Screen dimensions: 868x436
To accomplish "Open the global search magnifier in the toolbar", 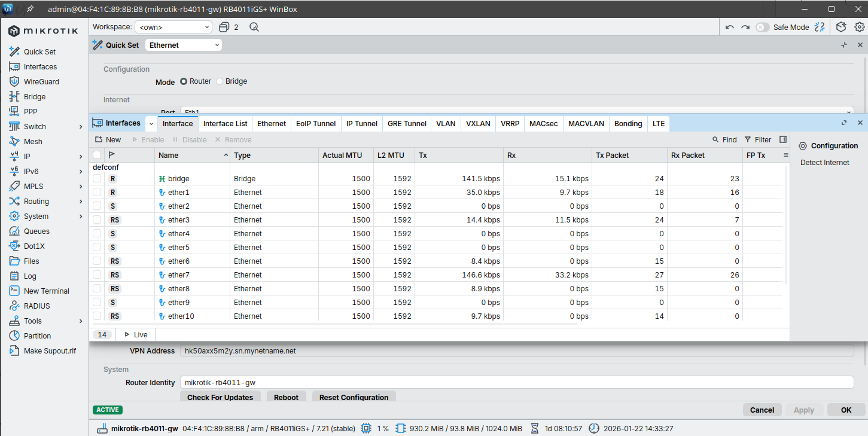I will (x=254, y=27).
